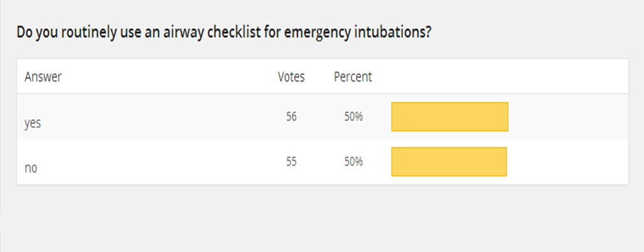The height and width of the screenshot is (252, 644).
Task: Click the 55 votes count
Action: coord(291,162)
